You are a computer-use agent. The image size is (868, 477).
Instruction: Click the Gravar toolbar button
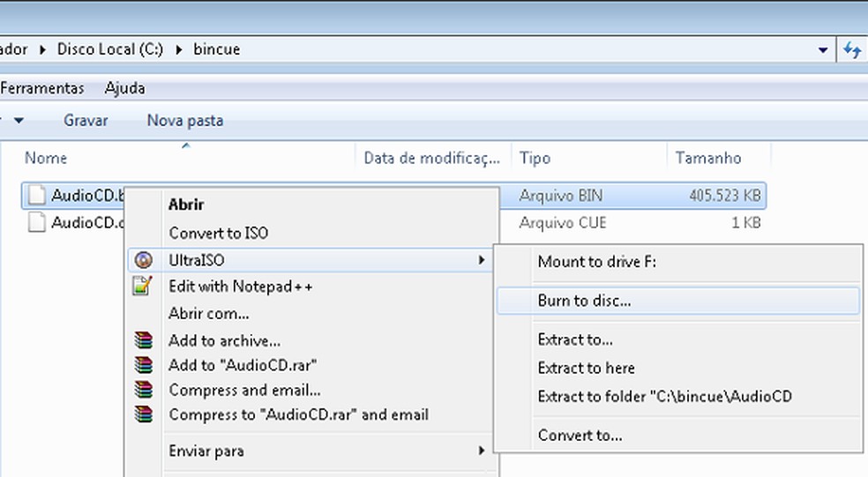86,120
